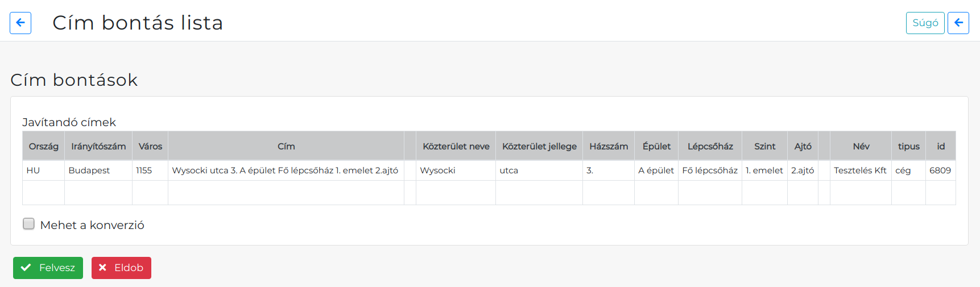Click the Közterület neve column header
Screen dimensions: 980x287
pos(456,146)
